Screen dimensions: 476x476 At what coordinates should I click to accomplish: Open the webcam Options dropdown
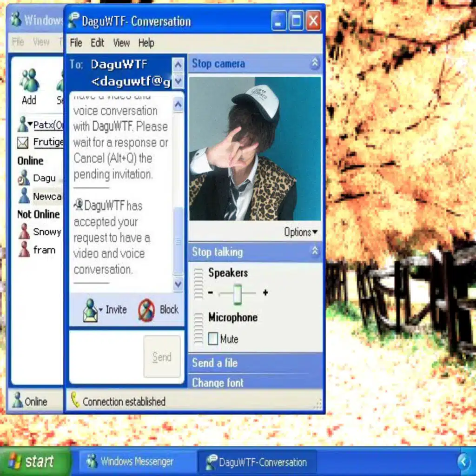[x=301, y=232]
